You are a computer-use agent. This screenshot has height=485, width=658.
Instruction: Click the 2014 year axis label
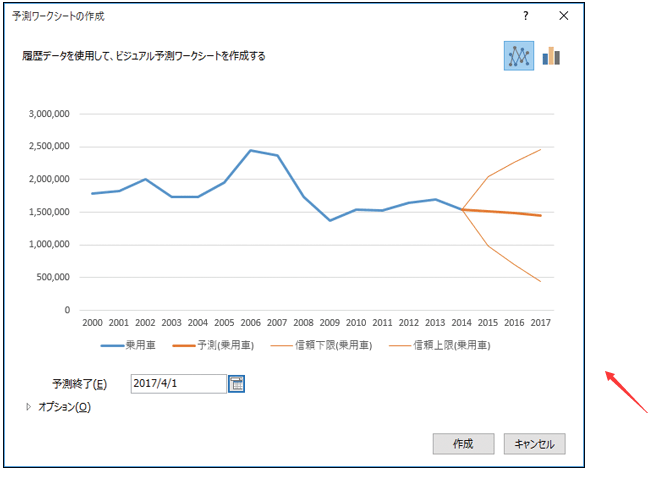click(x=461, y=323)
